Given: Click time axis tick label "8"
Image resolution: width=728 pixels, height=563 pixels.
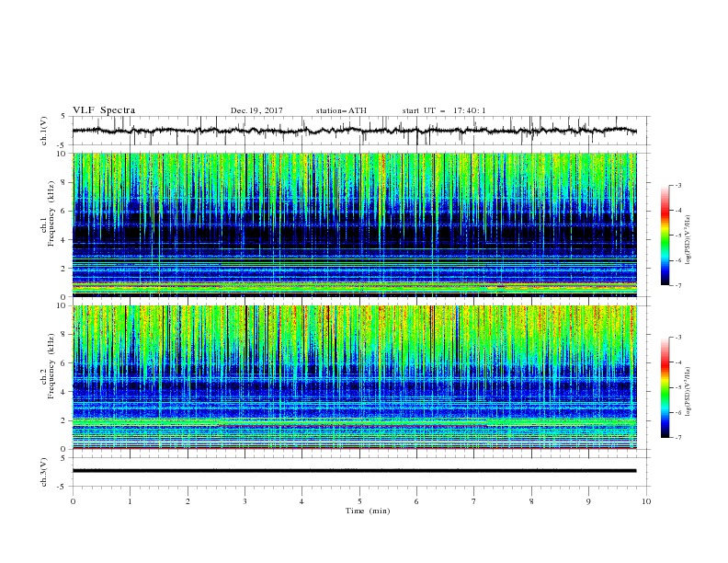Looking at the screenshot, I should [x=531, y=501].
